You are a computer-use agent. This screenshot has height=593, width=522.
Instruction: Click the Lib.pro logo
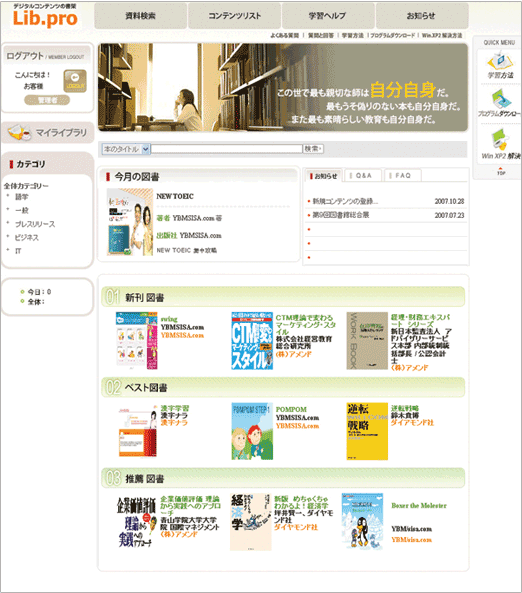coord(45,16)
